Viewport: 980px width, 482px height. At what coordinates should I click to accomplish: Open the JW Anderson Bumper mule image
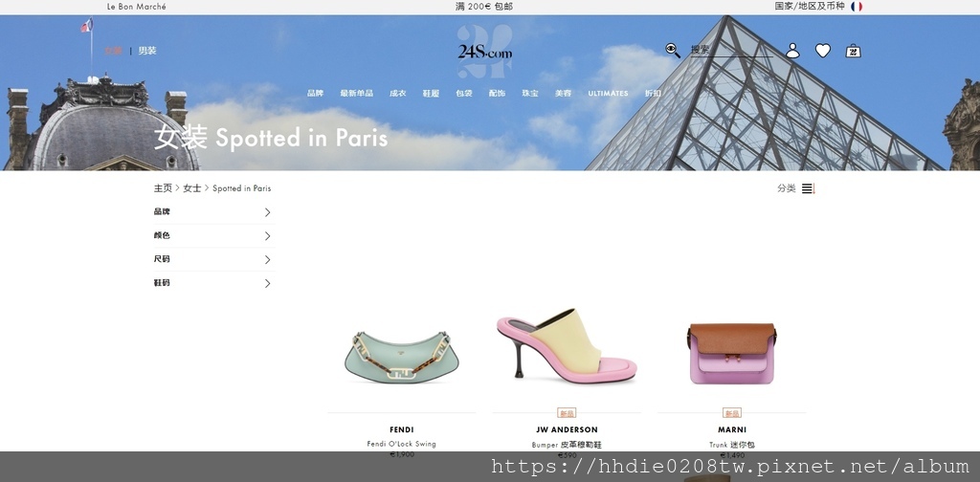pyautogui.click(x=567, y=346)
